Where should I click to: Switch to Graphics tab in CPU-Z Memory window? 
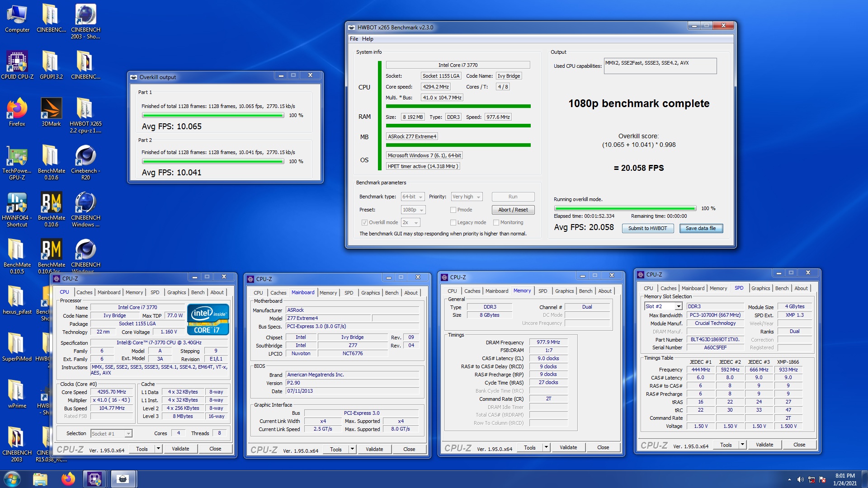click(x=564, y=291)
